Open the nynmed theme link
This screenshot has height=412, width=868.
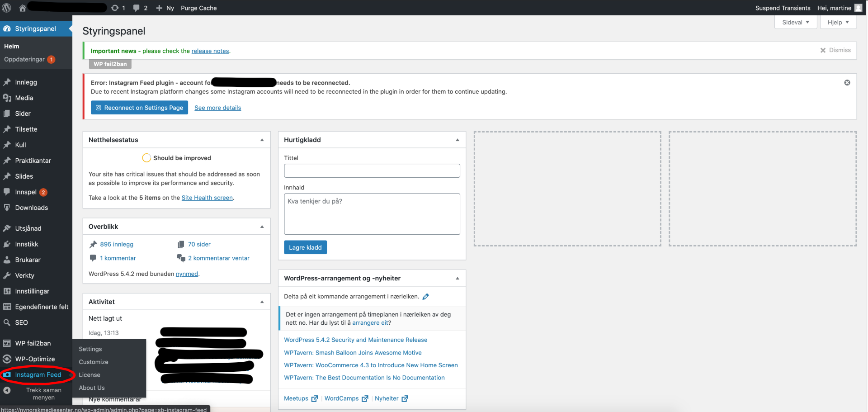[187, 274]
